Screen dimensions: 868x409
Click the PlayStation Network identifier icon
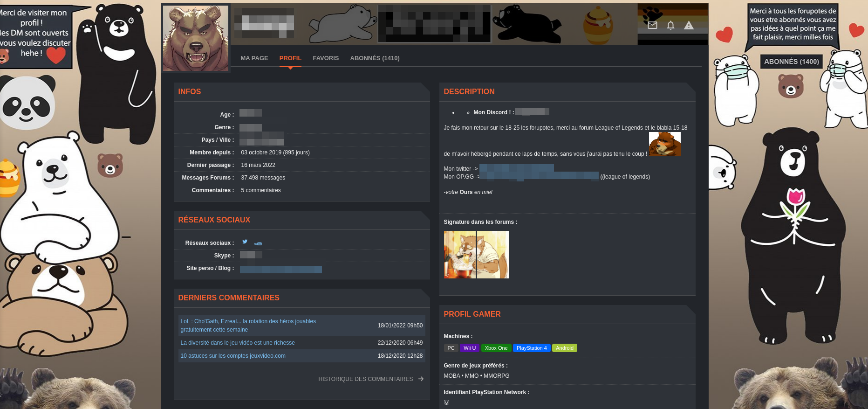tap(446, 402)
